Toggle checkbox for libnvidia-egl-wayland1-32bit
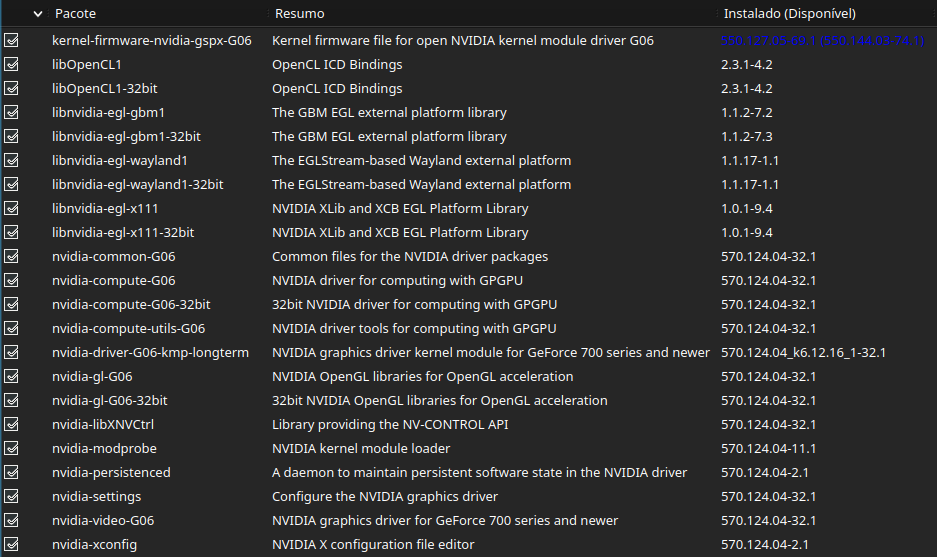This screenshot has height=557, width=937. [x=11, y=184]
